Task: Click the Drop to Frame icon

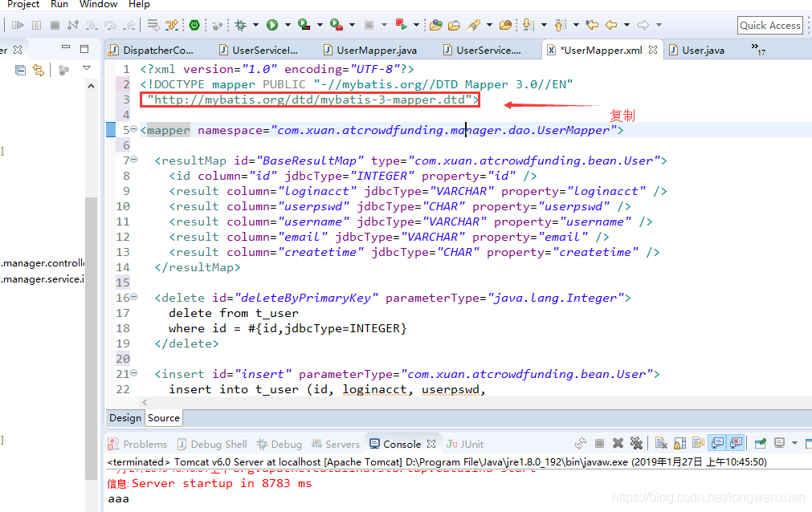Action: click(153, 25)
